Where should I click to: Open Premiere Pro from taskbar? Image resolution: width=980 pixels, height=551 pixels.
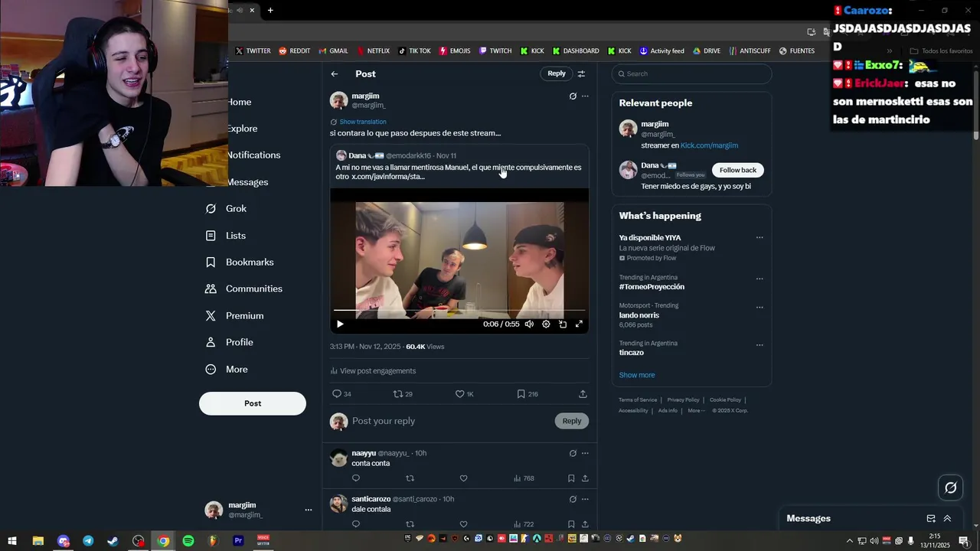click(x=238, y=541)
